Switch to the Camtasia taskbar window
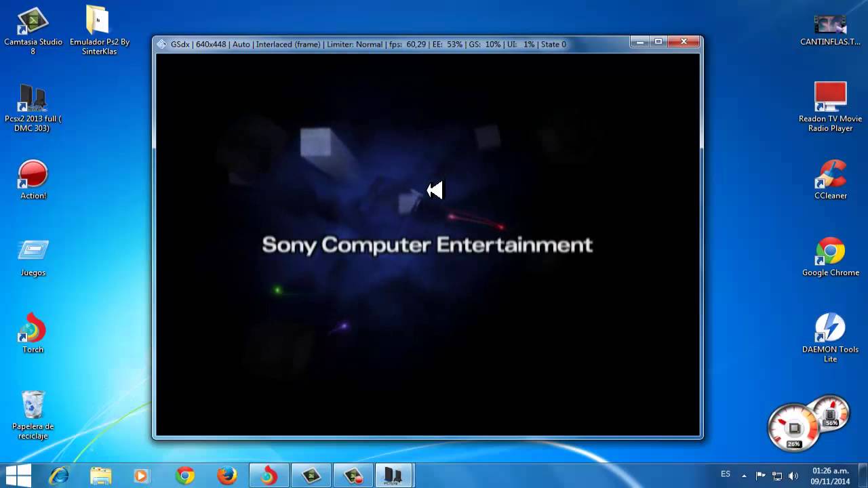Screen dimensions: 868x488 pyautogui.click(x=311, y=476)
